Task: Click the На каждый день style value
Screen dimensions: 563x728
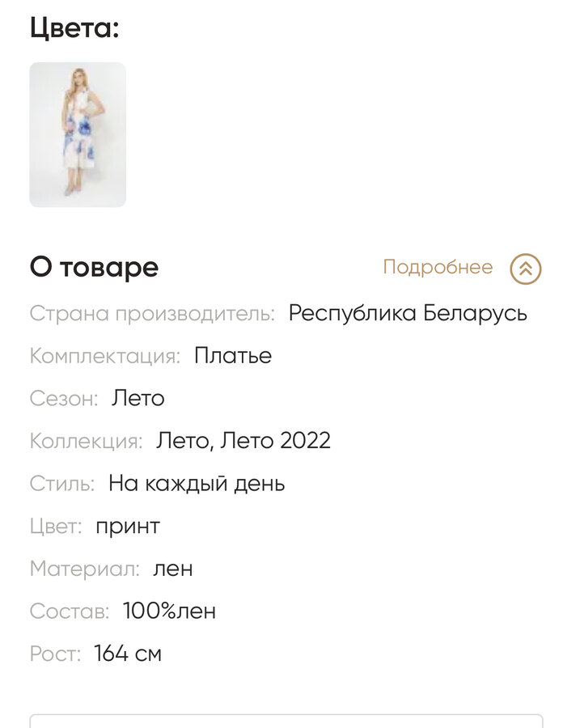Action: [197, 484]
